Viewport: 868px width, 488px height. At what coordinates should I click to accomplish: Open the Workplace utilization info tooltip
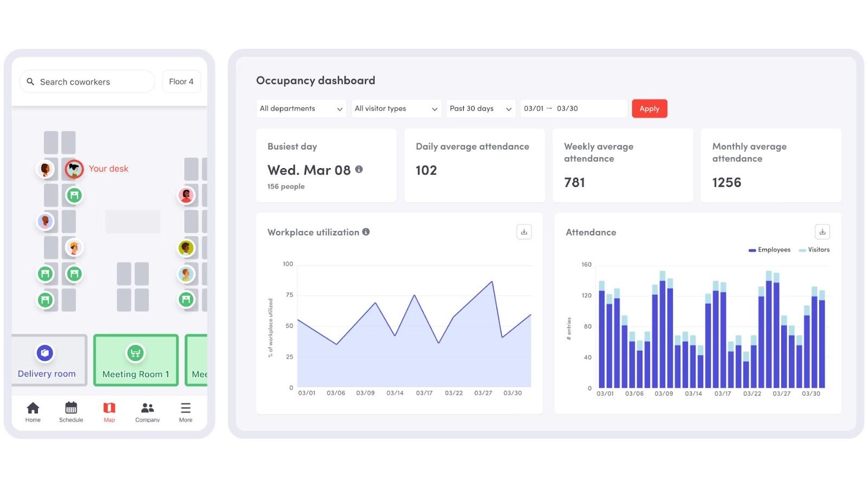[366, 232]
